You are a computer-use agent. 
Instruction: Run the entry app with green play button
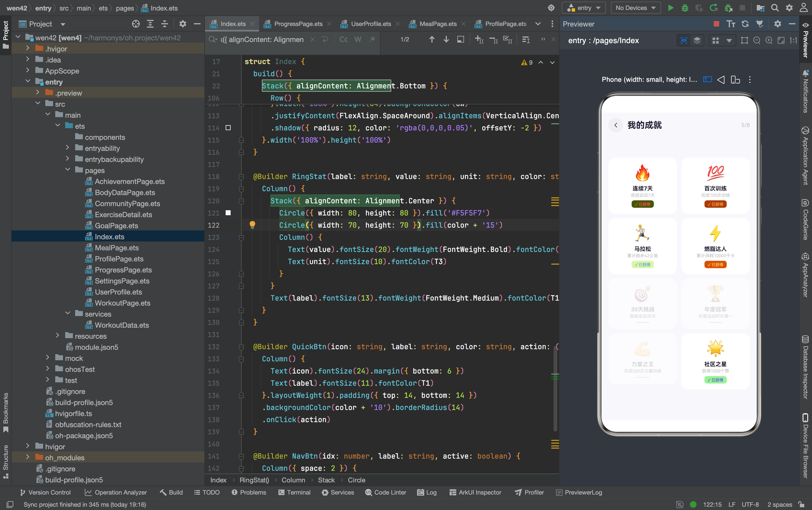(671, 8)
